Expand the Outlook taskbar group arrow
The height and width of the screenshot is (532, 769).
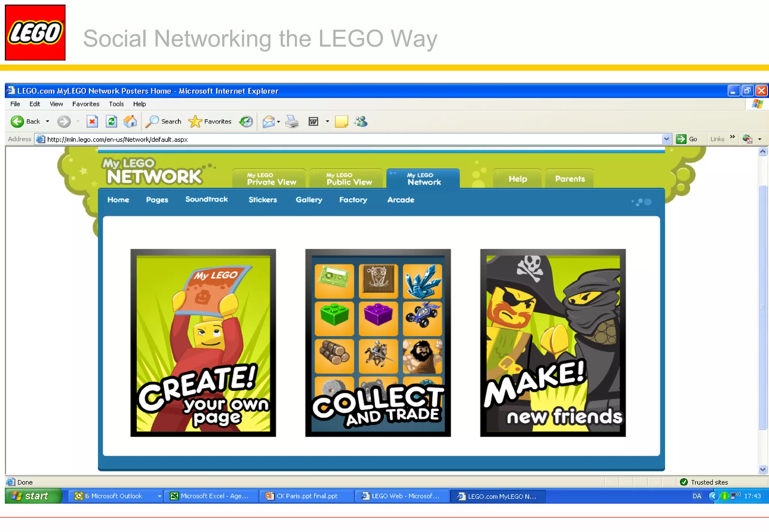click(160, 496)
